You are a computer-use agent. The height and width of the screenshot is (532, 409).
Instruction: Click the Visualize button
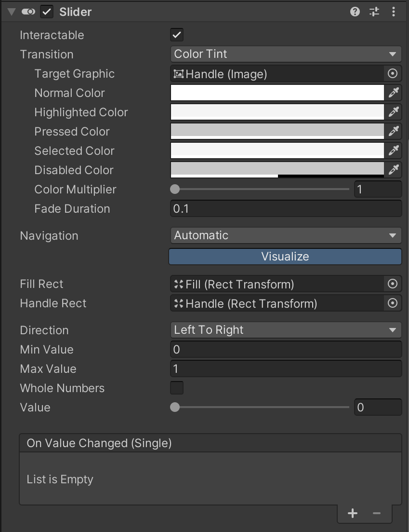[x=285, y=257]
